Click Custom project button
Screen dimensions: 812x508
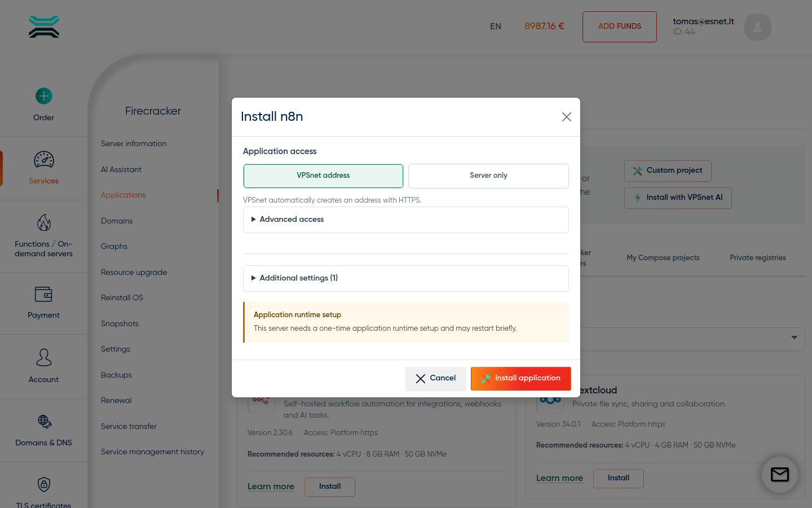tap(668, 170)
